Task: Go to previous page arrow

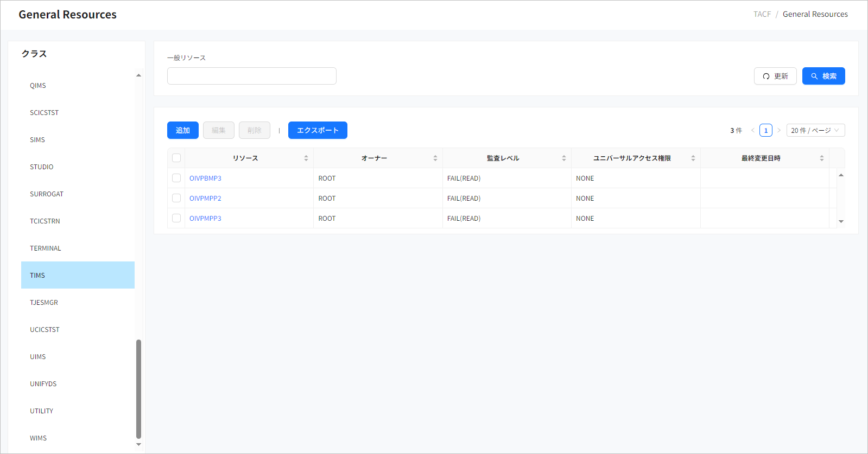Action: pyautogui.click(x=753, y=130)
